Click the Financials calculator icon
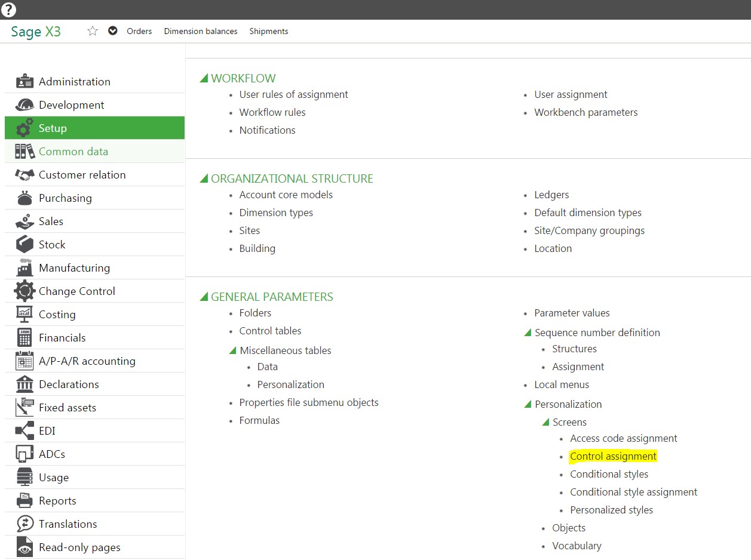This screenshot has height=560, width=751. point(24,337)
